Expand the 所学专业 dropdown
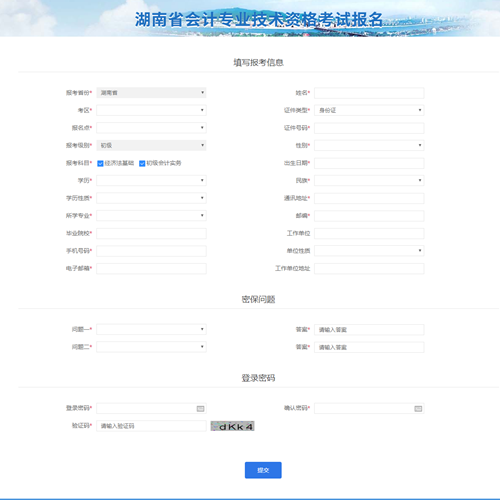This screenshot has height=500, width=500. pyautogui.click(x=151, y=216)
